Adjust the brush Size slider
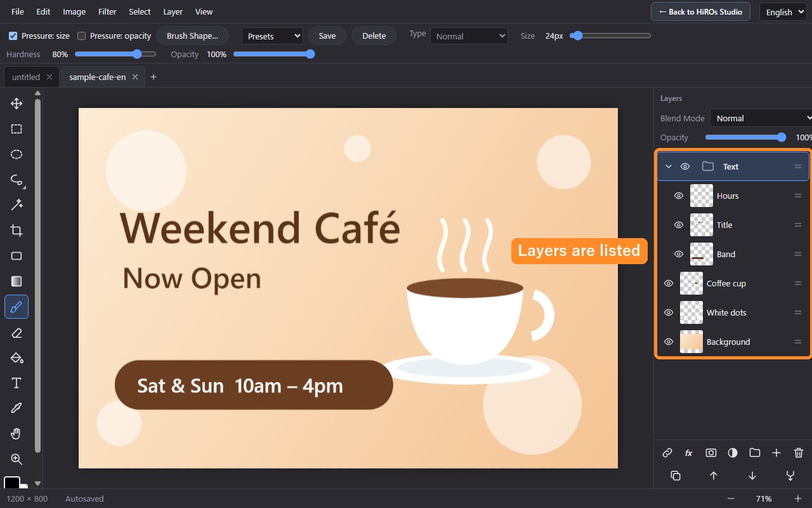 [610, 36]
